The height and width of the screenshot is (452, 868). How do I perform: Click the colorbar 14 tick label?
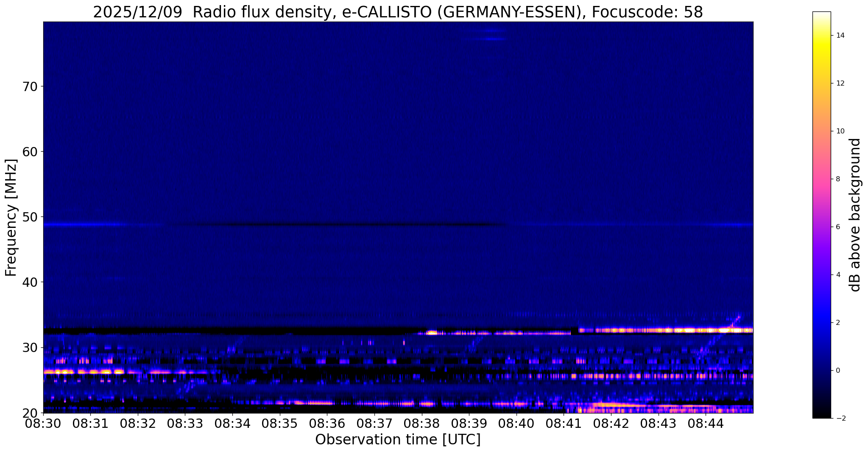840,36
